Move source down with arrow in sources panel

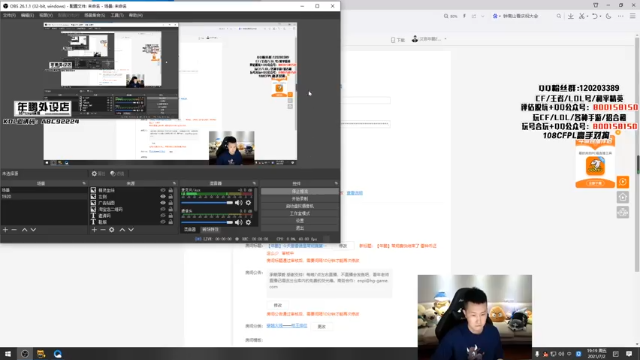[131, 230]
